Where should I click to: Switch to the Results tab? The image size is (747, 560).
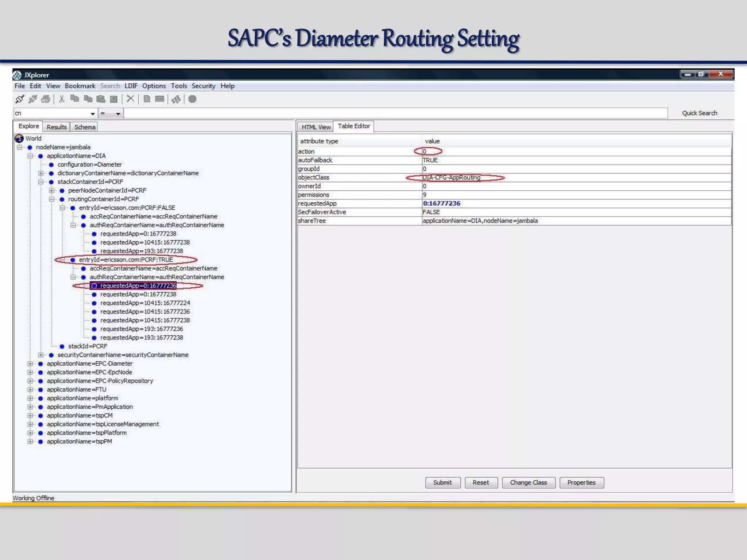click(x=57, y=127)
